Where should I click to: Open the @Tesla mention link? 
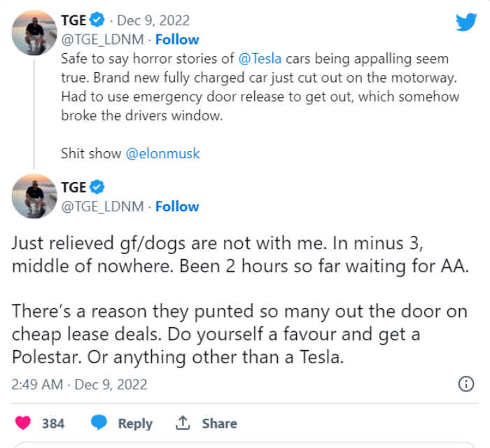260,58
